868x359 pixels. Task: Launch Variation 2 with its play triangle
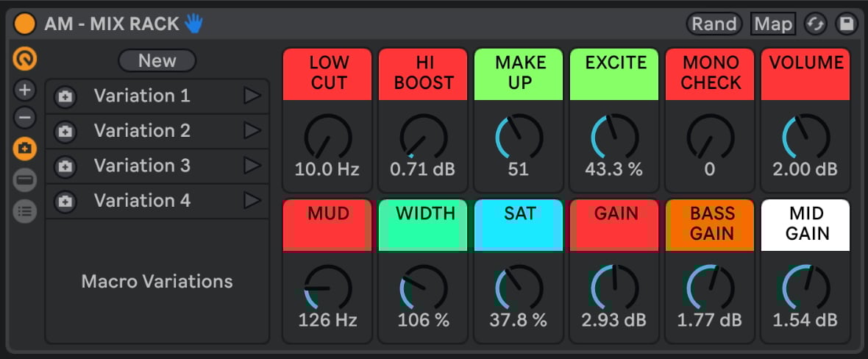252,131
